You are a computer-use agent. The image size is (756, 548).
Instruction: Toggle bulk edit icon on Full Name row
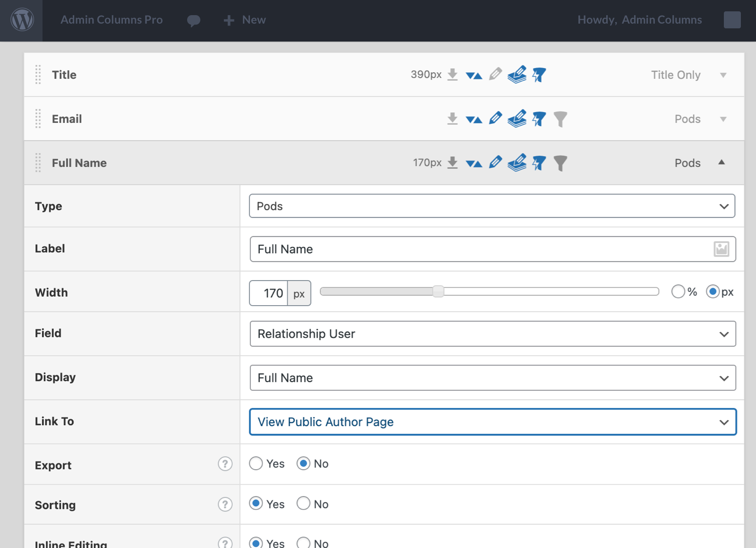pos(517,162)
